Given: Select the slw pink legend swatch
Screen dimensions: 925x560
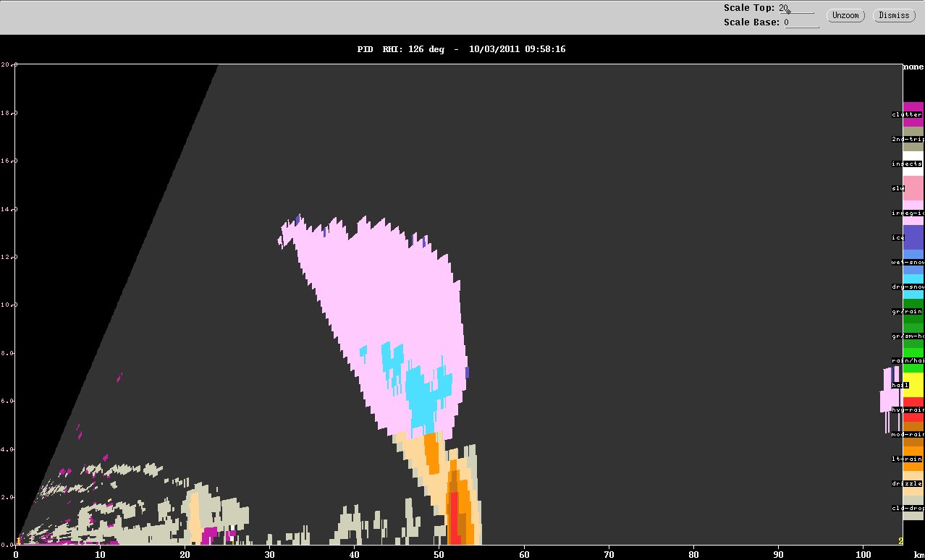Looking at the screenshot, I should pos(913,188).
